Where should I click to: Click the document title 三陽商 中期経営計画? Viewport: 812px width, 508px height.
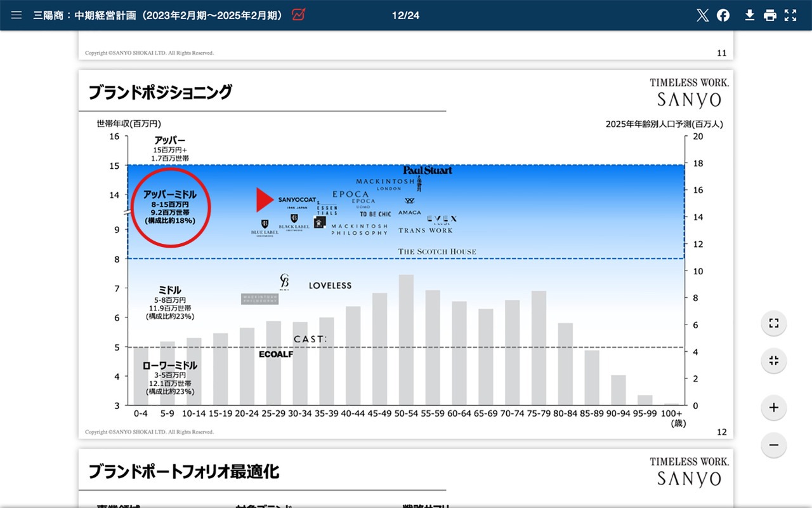(158, 15)
